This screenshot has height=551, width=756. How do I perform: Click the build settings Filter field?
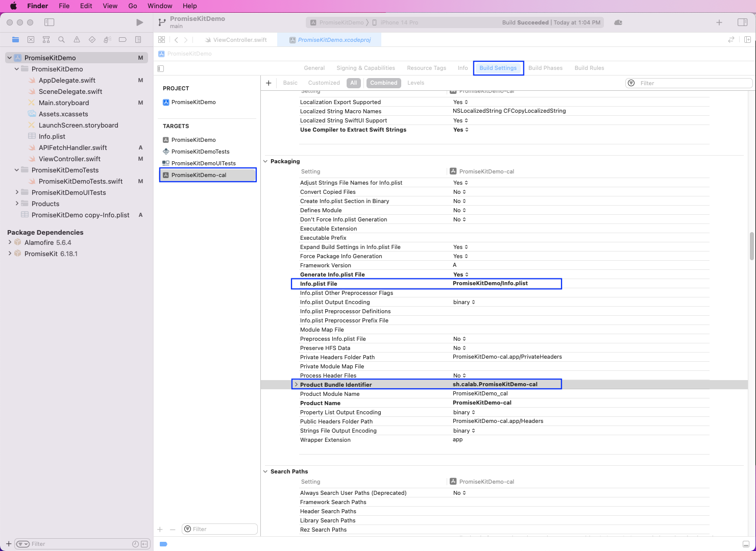click(x=689, y=83)
